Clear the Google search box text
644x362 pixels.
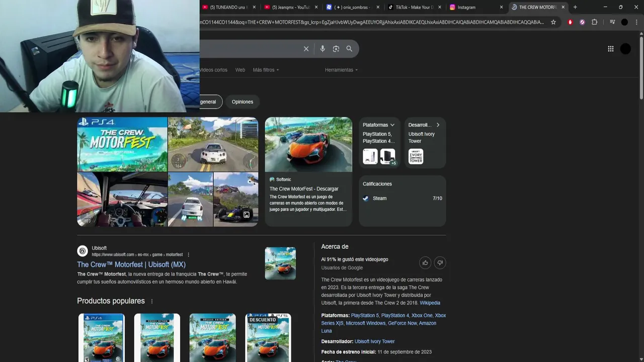click(306, 49)
